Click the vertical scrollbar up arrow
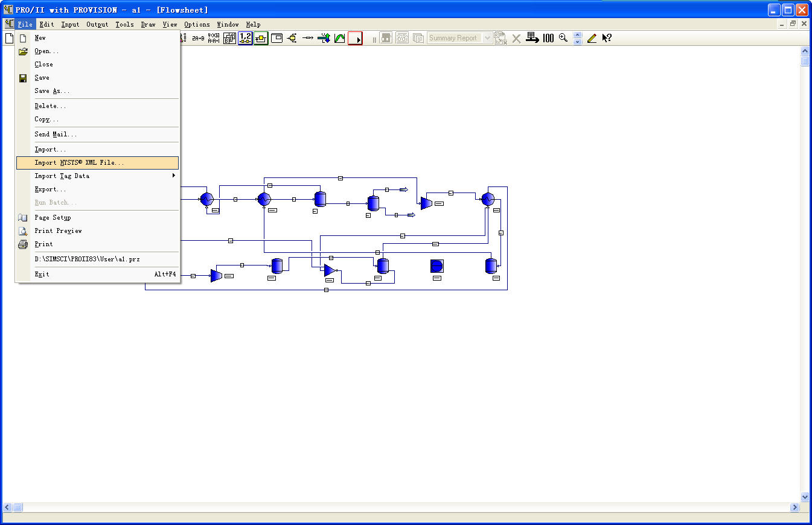 805,51
